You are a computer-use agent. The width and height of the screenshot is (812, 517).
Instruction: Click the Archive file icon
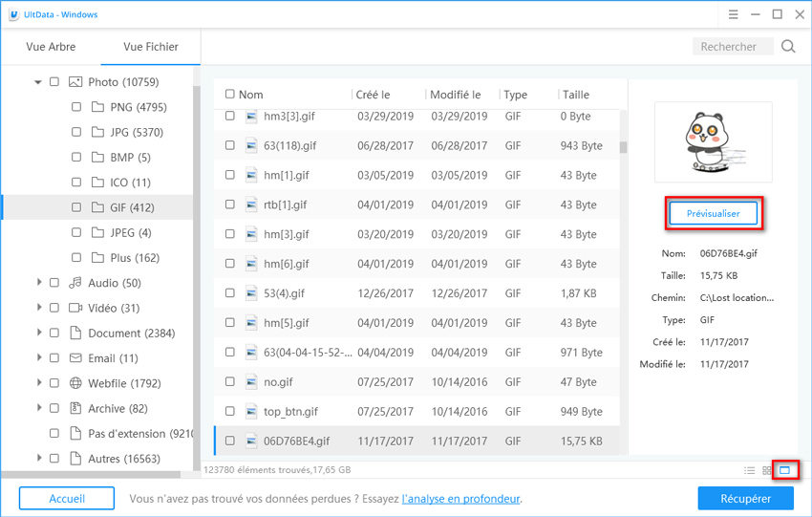75,408
